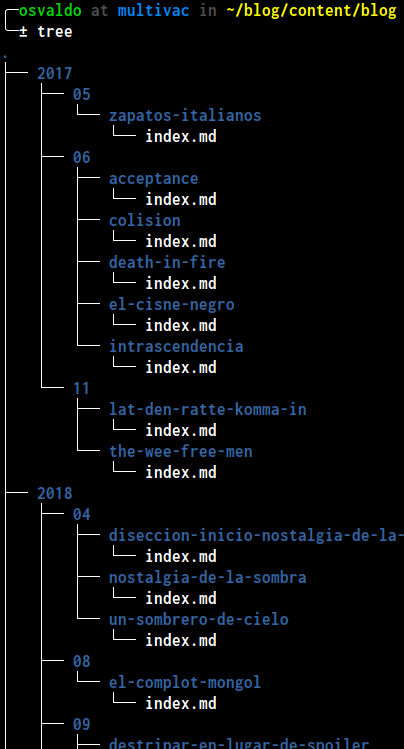404x749 pixels.
Task: Click index.md under colision
Action: pyautogui.click(x=181, y=242)
